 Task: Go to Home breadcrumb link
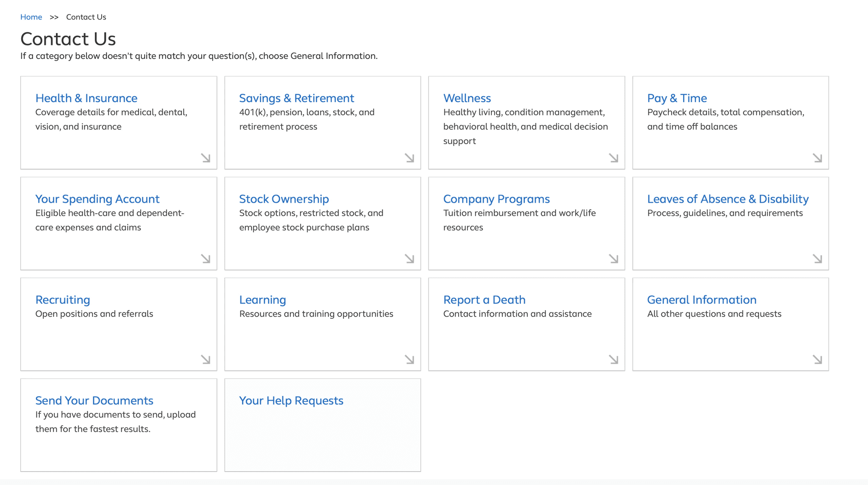(x=31, y=17)
